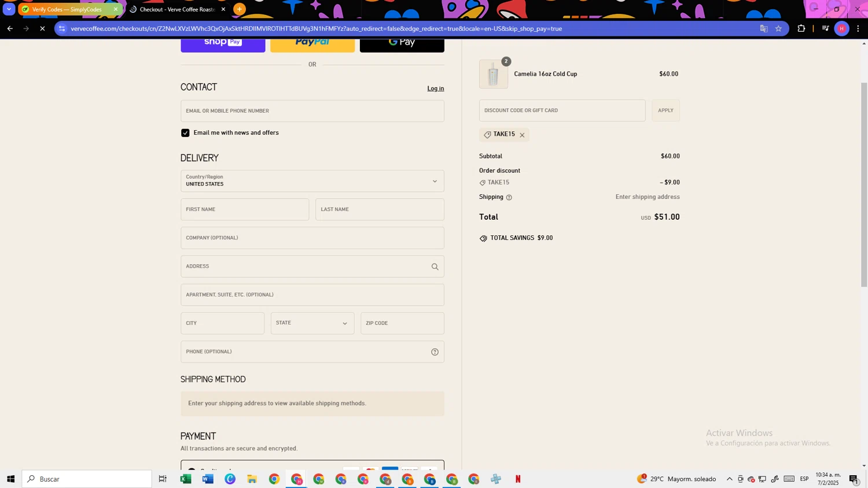Focus the Apartment, suite field
Viewport: 868px width, 488px height.
[312, 295]
